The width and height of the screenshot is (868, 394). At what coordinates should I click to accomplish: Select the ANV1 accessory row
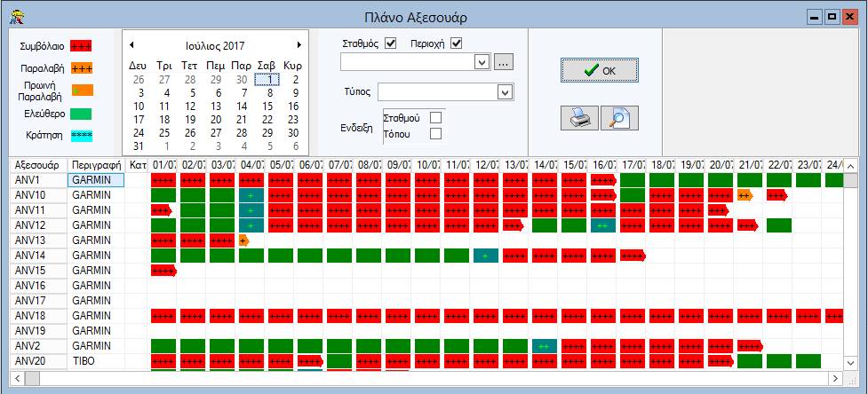pos(38,179)
